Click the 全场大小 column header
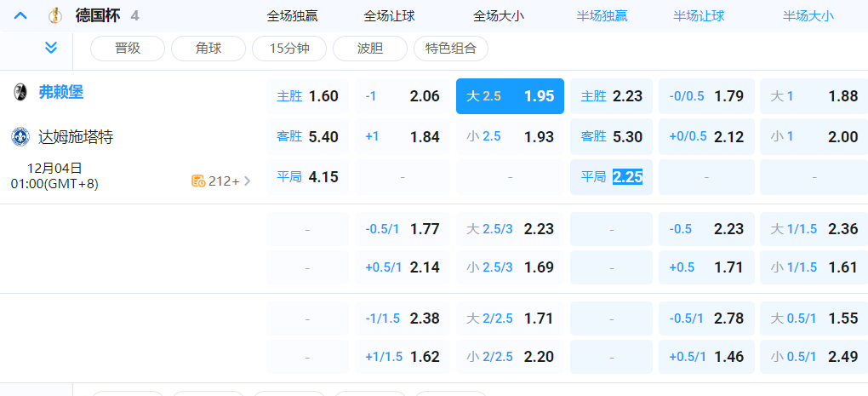Image resolution: width=868 pixels, height=396 pixels. (499, 16)
